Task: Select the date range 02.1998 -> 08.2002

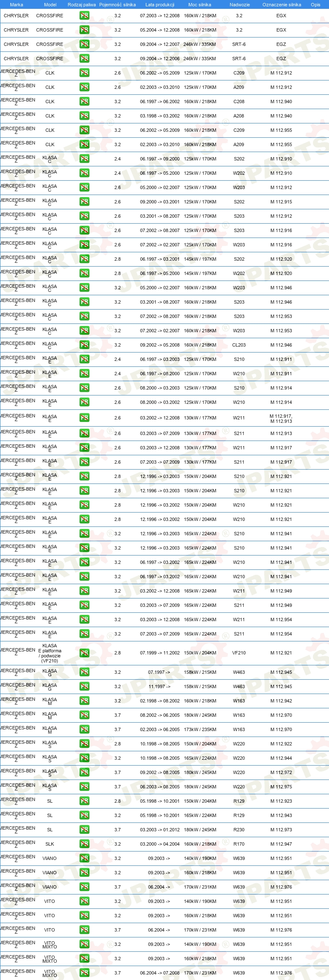Action: 160,701
